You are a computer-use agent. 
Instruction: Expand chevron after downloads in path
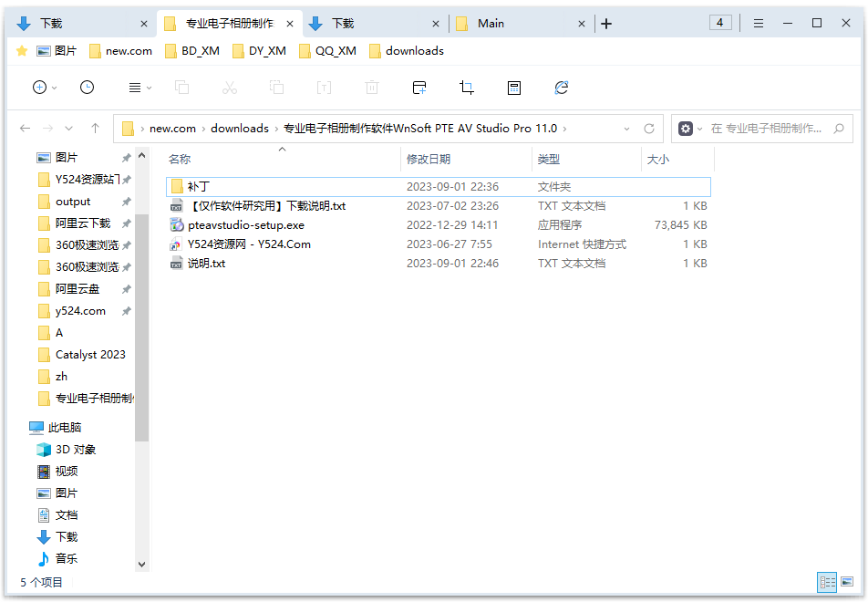click(x=276, y=129)
